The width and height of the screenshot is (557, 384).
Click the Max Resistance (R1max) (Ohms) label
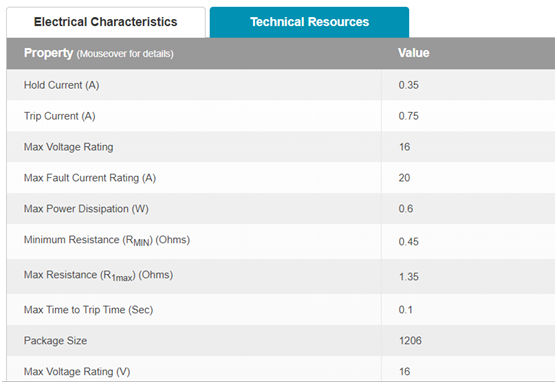click(x=98, y=276)
